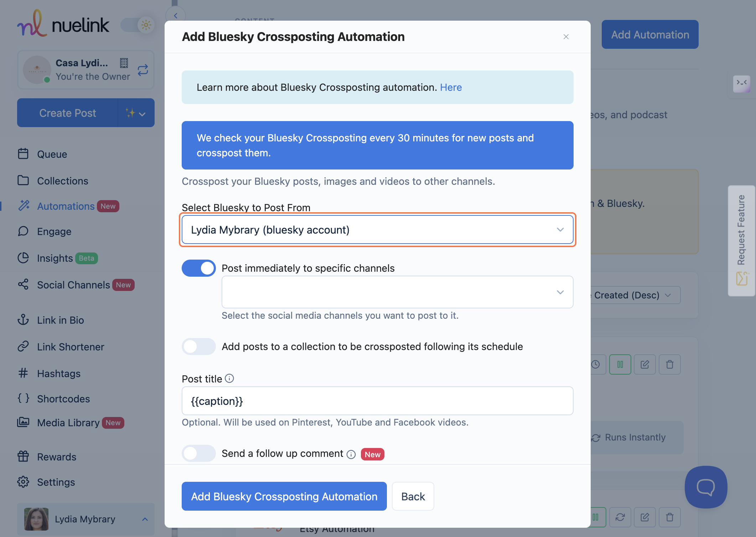Open the live chat support bubble

706,487
